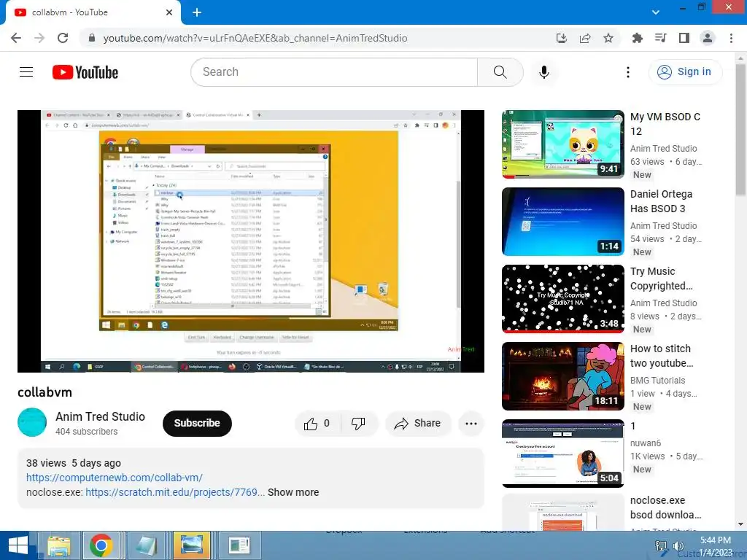Click the scrollbar down arrow
This screenshot has height=560, width=747.
click(x=740, y=524)
